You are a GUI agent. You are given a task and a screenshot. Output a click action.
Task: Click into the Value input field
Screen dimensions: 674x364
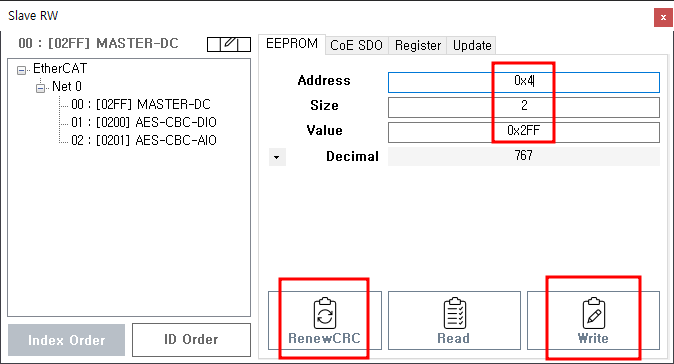524,132
